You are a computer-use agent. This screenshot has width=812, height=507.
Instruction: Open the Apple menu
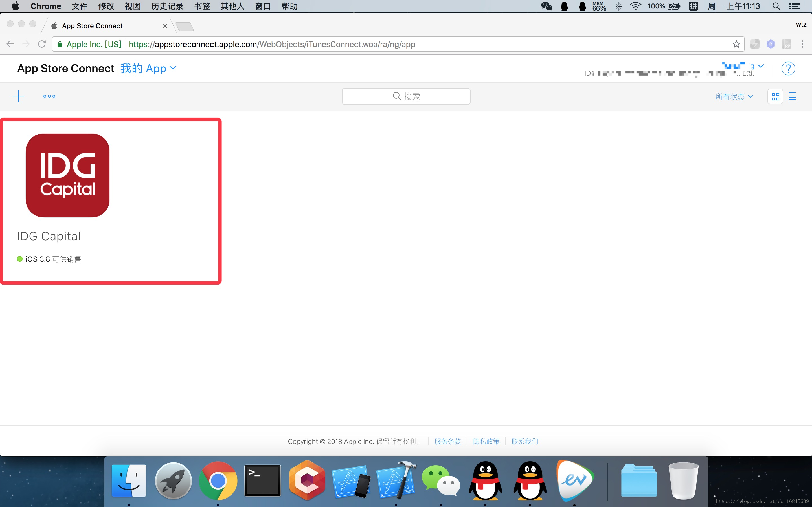[16, 6]
